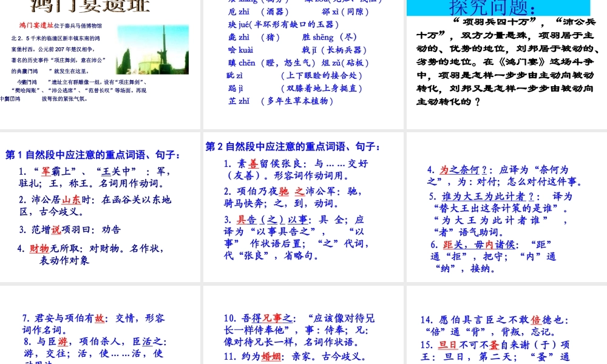The image size is (607, 364).
Task: Click the red 鸿门宴遗址 label text
Action: tap(36, 25)
